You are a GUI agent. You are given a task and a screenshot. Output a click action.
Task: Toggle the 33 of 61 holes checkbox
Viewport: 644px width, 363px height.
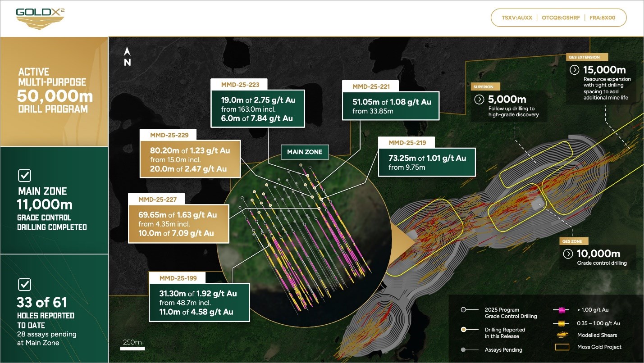(24, 285)
